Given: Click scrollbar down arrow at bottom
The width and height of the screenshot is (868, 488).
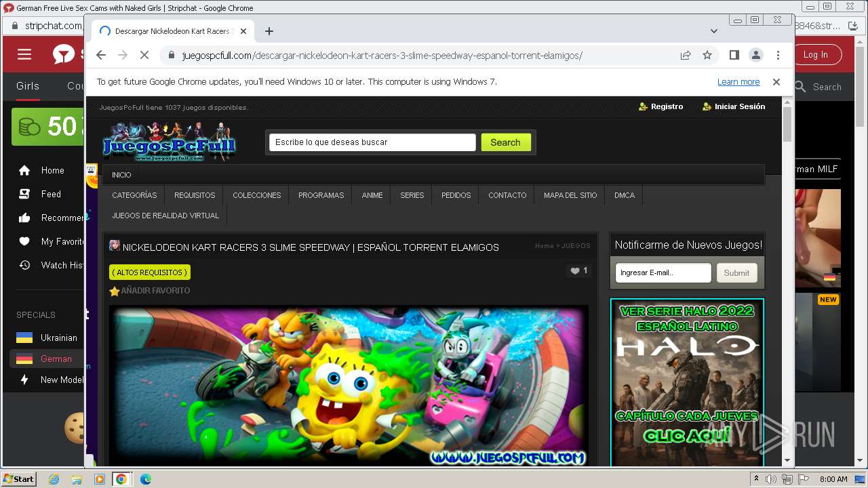Looking at the screenshot, I should [x=787, y=460].
